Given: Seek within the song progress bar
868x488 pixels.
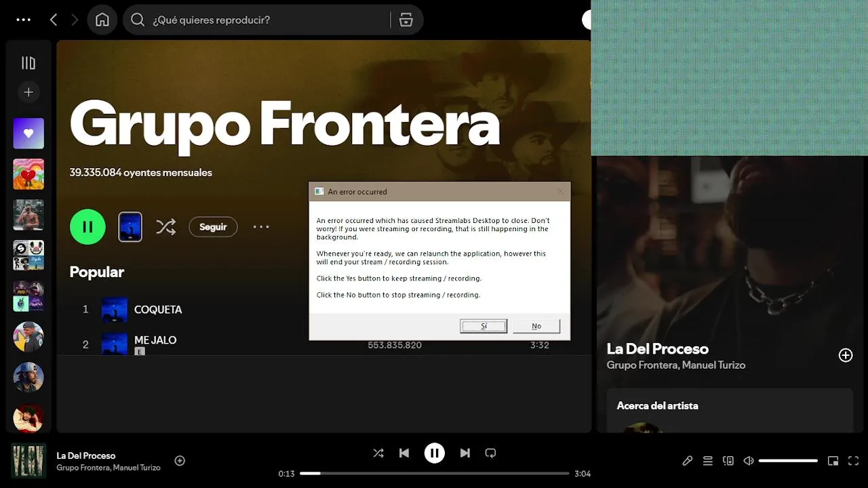Looking at the screenshot, I should [435, 473].
